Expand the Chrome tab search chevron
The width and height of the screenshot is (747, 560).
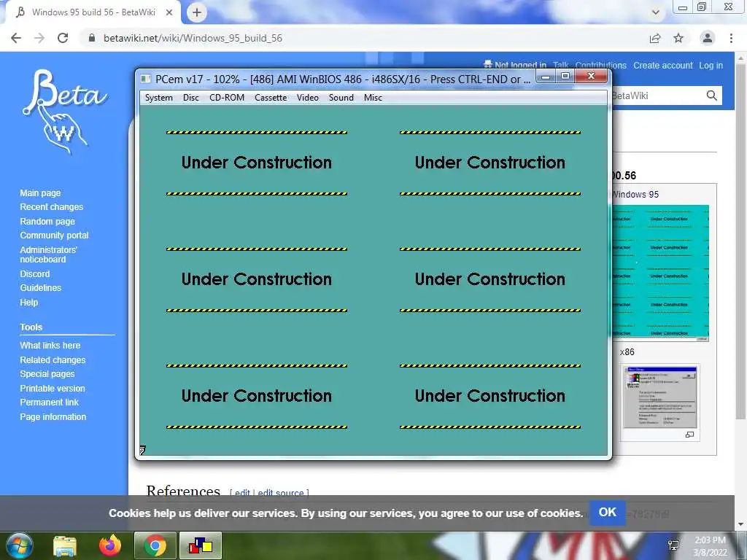click(656, 12)
